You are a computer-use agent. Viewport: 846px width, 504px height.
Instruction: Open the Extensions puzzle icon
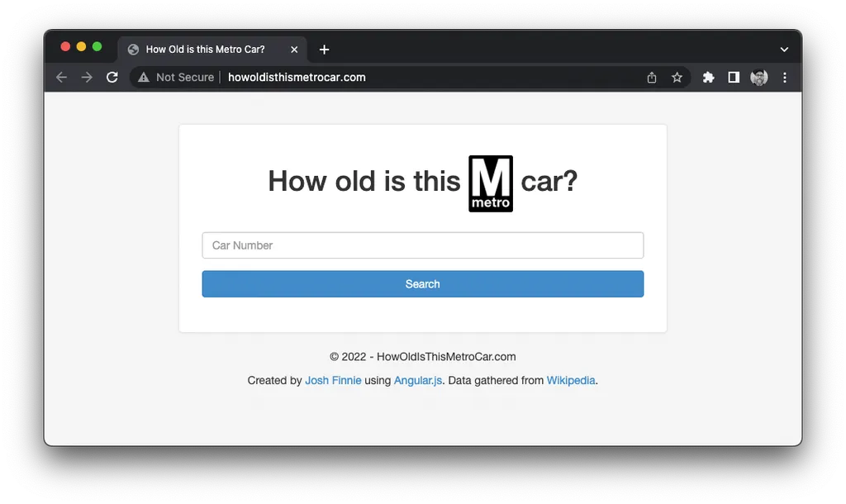click(x=708, y=77)
